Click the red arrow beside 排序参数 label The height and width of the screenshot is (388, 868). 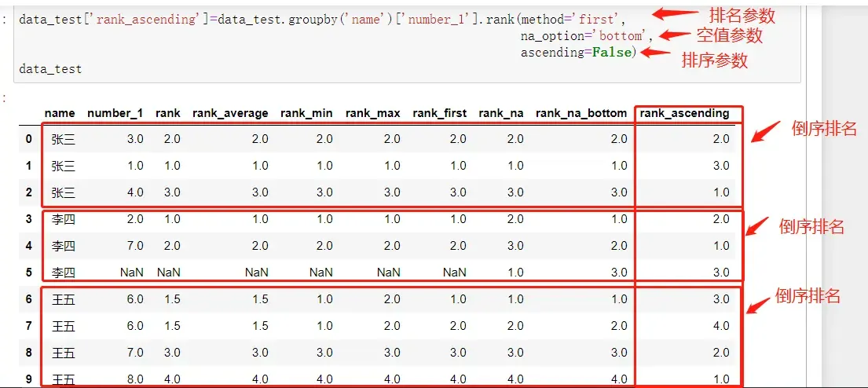(x=654, y=54)
